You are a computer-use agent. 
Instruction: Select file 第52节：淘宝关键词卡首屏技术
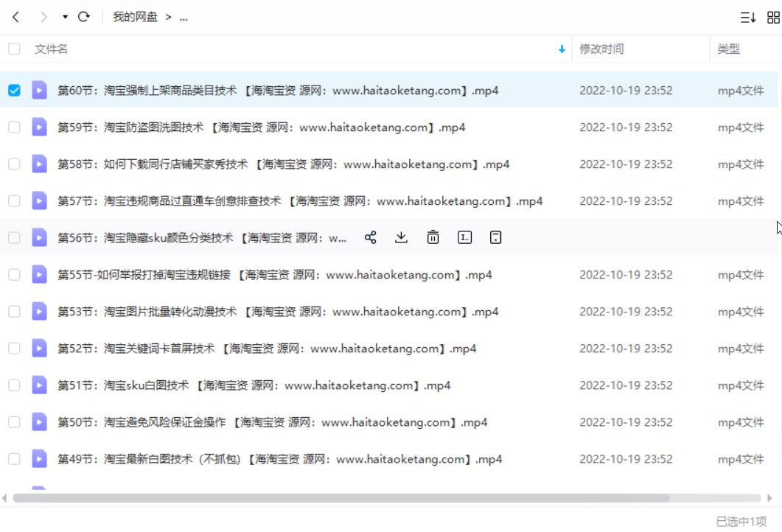tap(267, 349)
